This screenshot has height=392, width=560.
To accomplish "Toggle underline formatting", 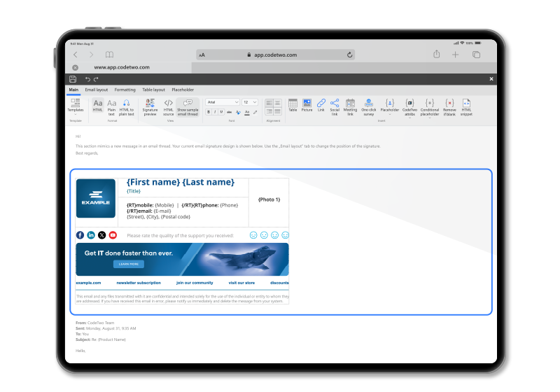I will pos(221,112).
